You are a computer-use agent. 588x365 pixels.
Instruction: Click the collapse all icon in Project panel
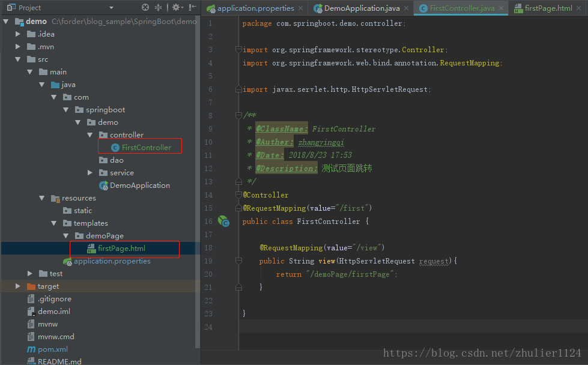159,8
